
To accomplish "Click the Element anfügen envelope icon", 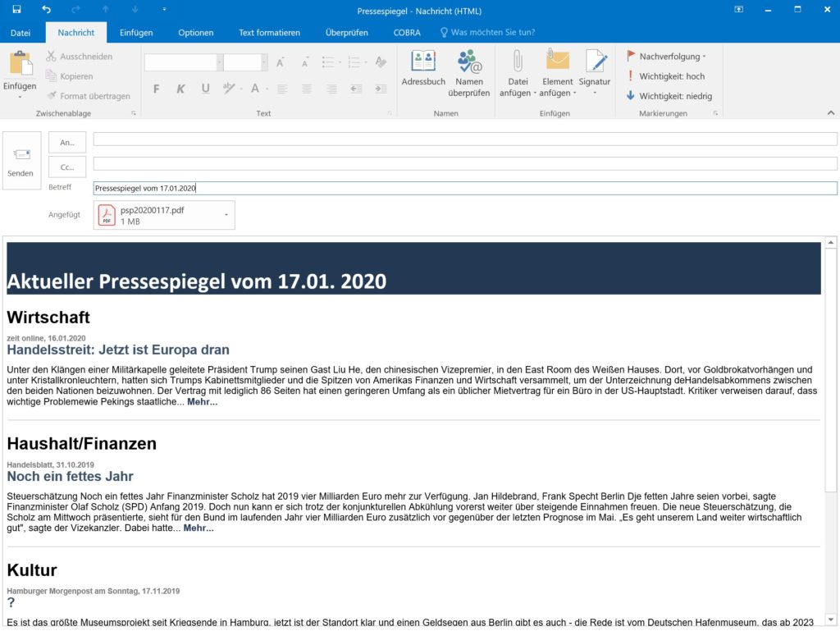I will tap(557, 62).
